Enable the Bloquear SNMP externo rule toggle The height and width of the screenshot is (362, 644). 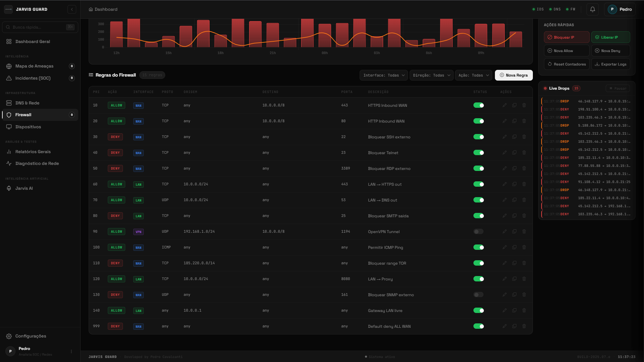[x=478, y=295]
